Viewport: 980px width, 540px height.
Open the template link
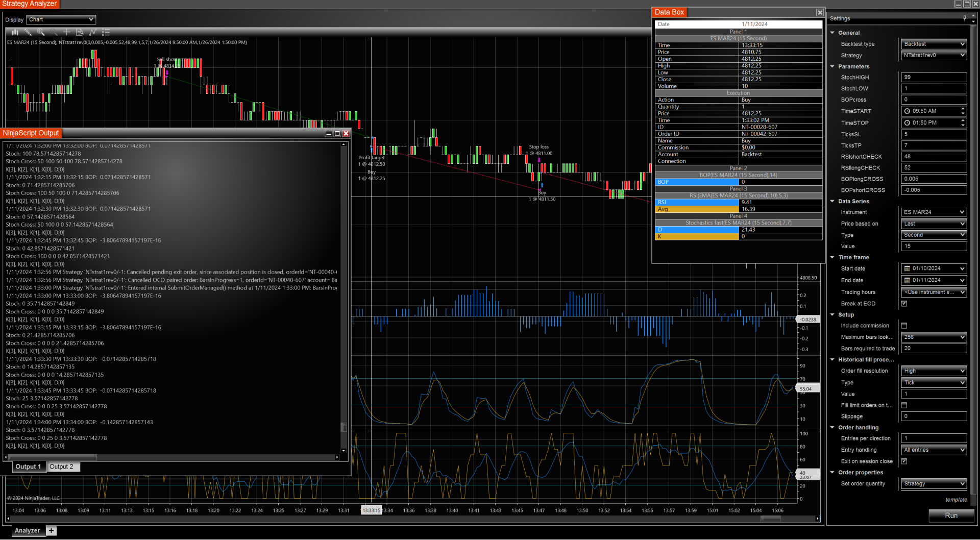pos(956,500)
